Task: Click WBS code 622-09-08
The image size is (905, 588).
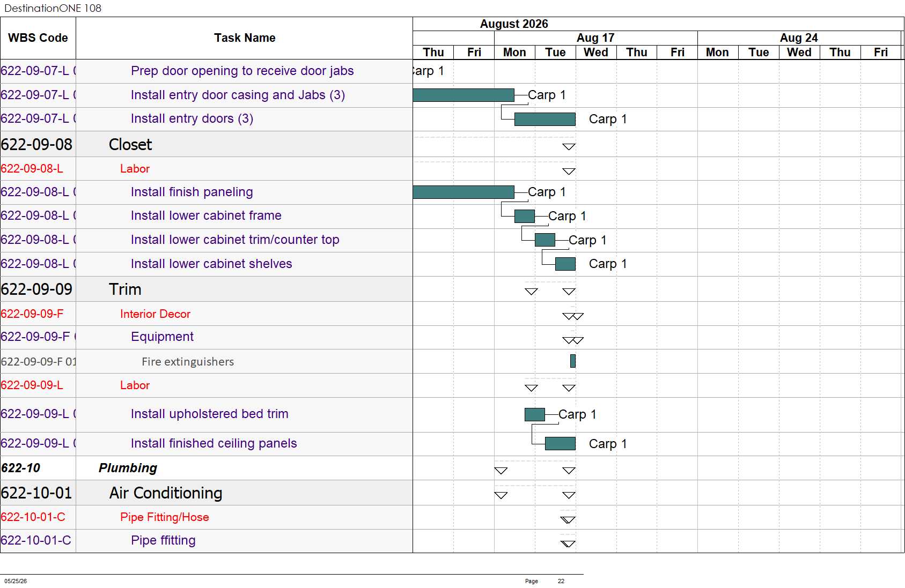Action: coord(36,145)
